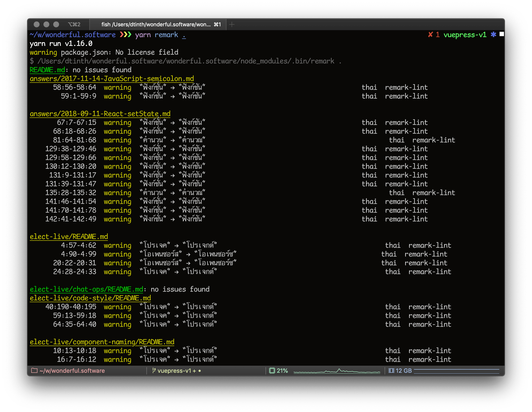532x412 pixels.
Task: Click the CPU usage graph
Action: pyautogui.click(x=337, y=371)
